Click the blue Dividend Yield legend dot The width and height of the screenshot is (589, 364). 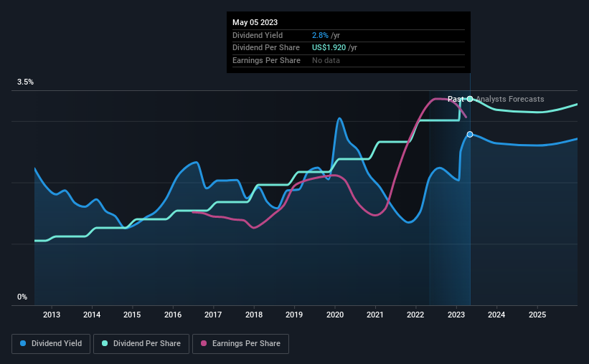23,343
